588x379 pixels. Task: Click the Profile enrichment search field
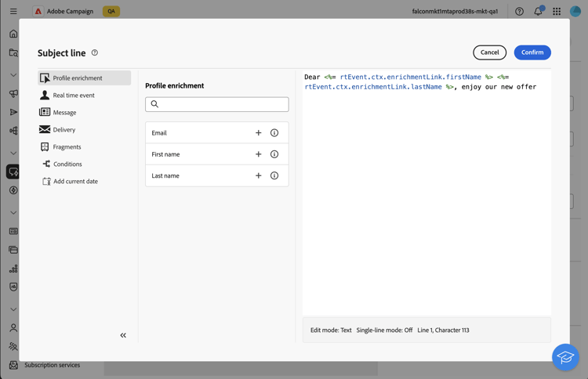tap(217, 104)
